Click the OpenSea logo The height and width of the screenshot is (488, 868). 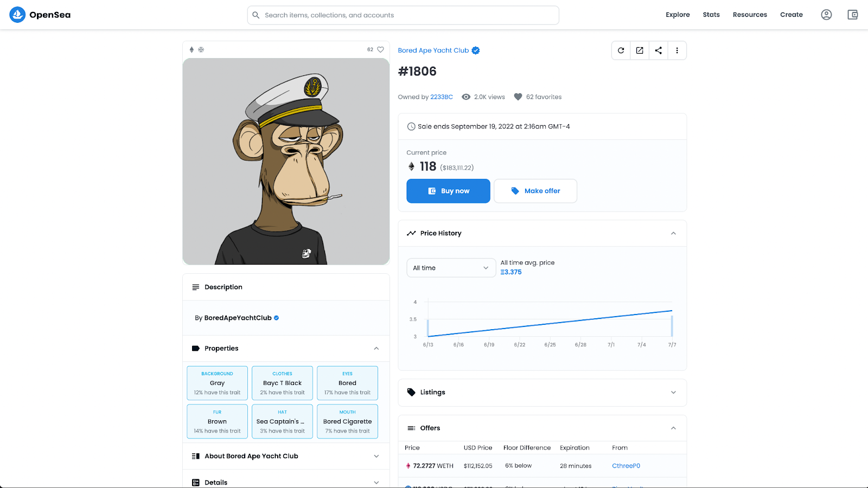click(40, 15)
